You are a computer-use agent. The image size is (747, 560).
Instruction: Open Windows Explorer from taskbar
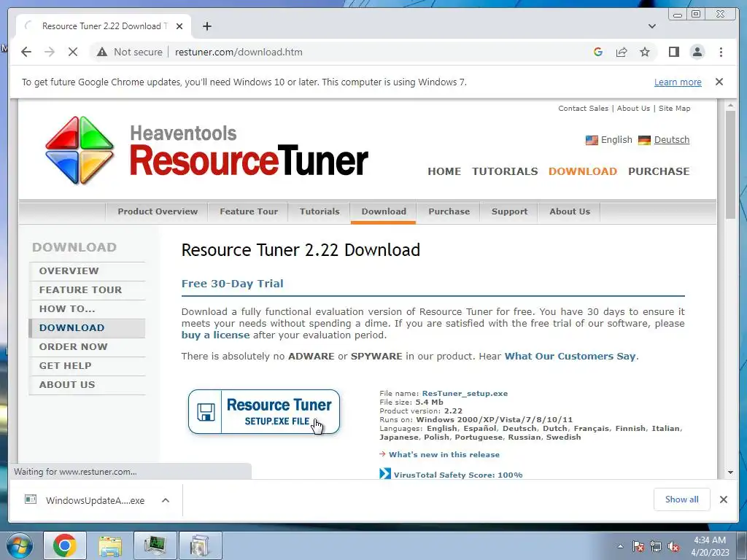tap(110, 545)
